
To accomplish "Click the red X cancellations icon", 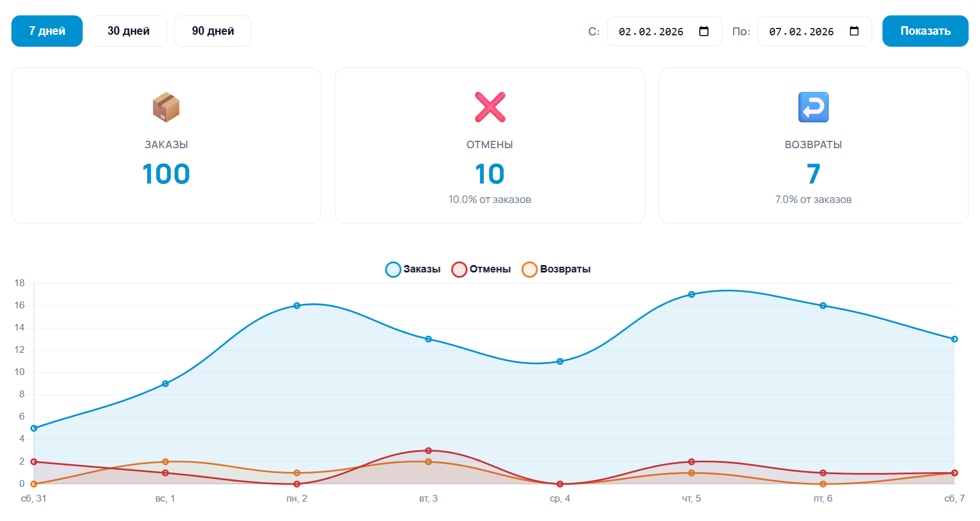I will pos(490,107).
